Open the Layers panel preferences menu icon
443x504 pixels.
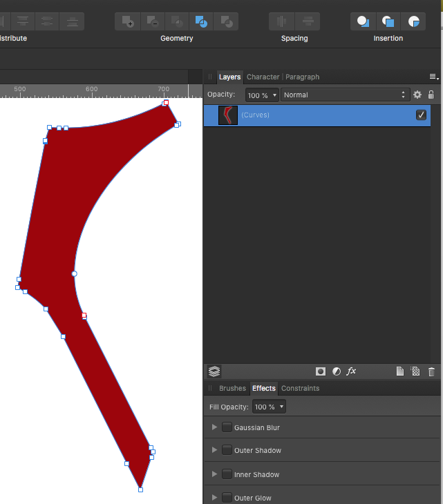click(x=434, y=77)
